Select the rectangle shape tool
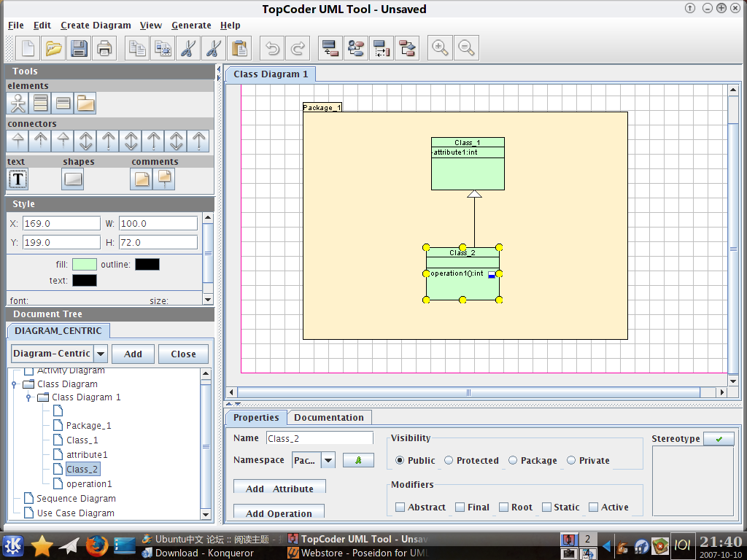The height and width of the screenshot is (560, 747). (73, 179)
